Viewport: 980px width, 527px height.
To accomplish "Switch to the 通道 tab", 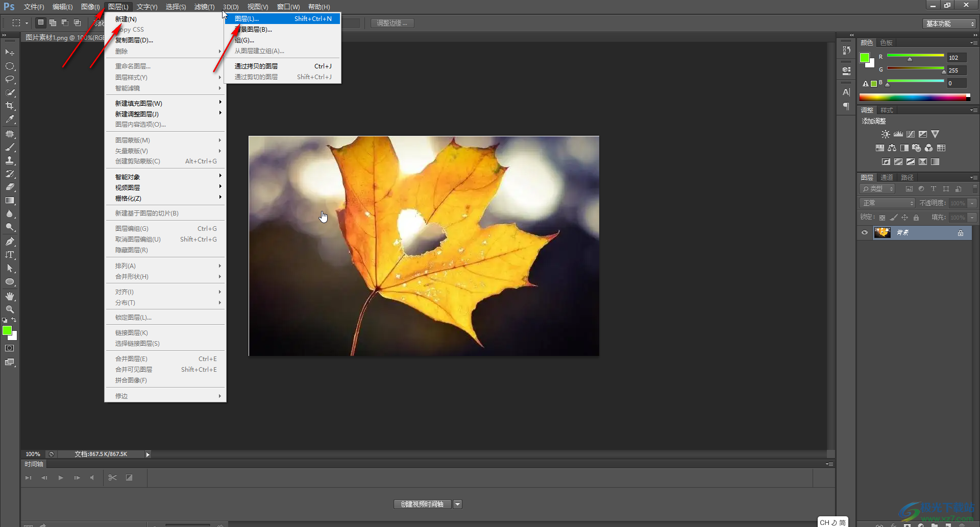I will (887, 177).
